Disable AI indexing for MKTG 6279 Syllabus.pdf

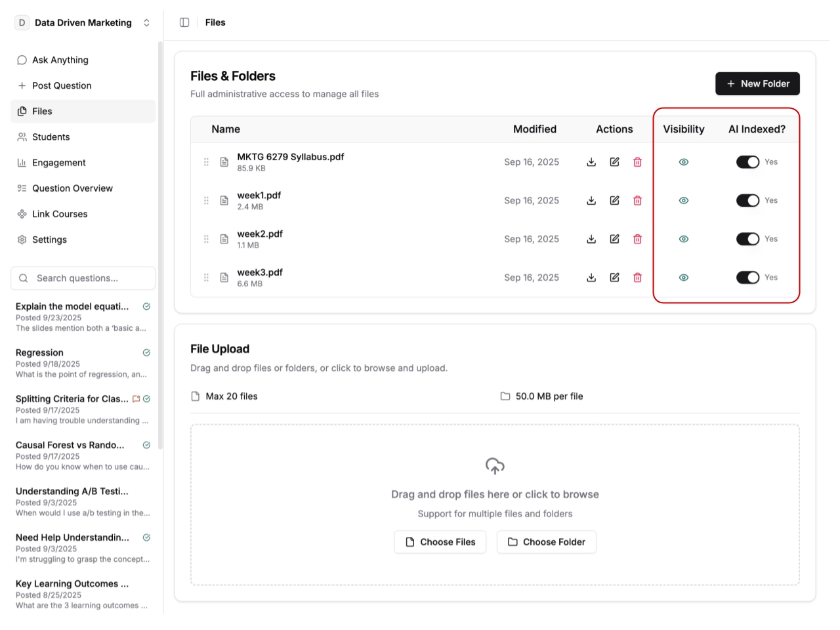(x=747, y=162)
